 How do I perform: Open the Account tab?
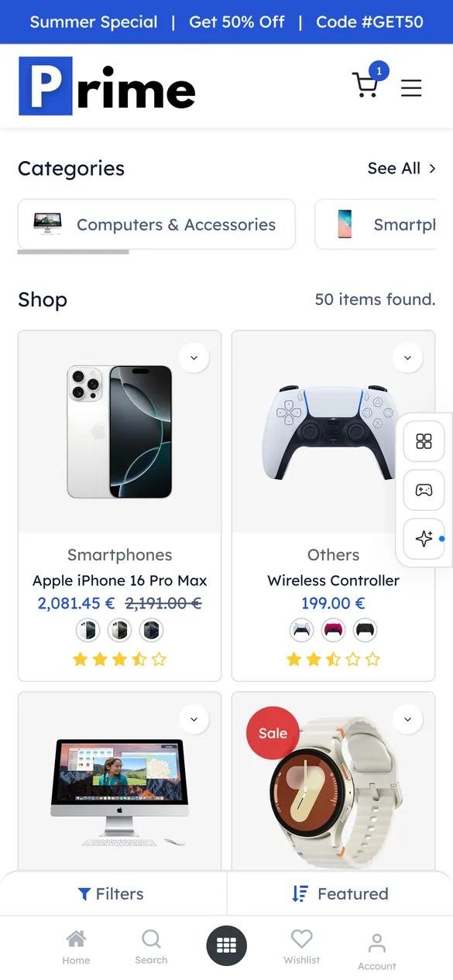(x=377, y=951)
